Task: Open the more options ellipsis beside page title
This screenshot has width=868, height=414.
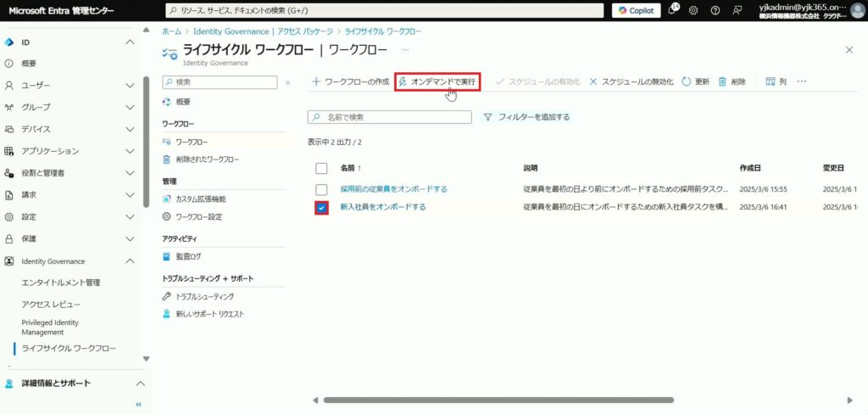Action: pos(405,50)
